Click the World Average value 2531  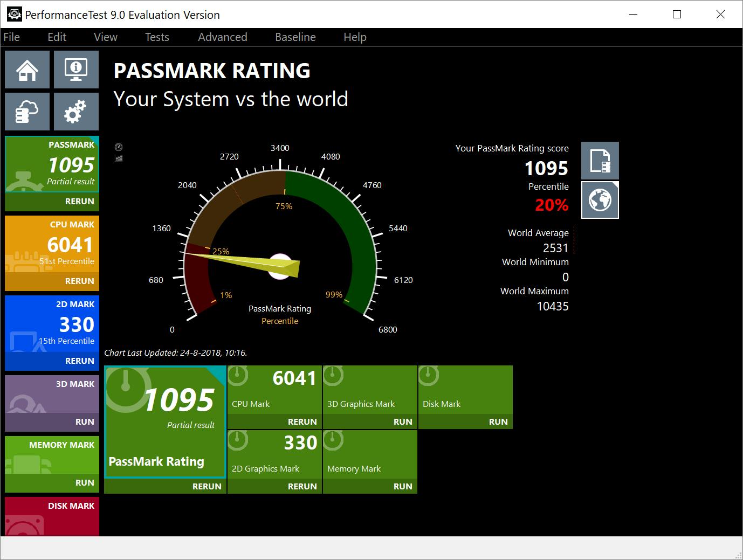(x=555, y=248)
